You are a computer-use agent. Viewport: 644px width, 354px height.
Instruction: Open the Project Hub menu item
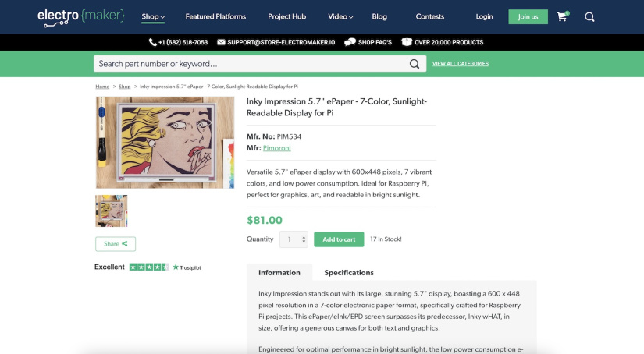tap(286, 16)
